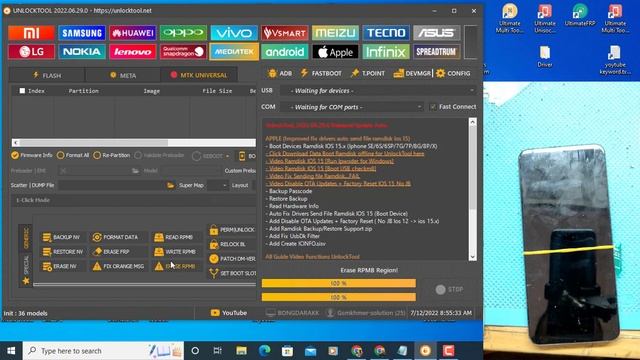This screenshot has height=360, width=640.
Task: Switch to the META tab
Action: coord(123,75)
